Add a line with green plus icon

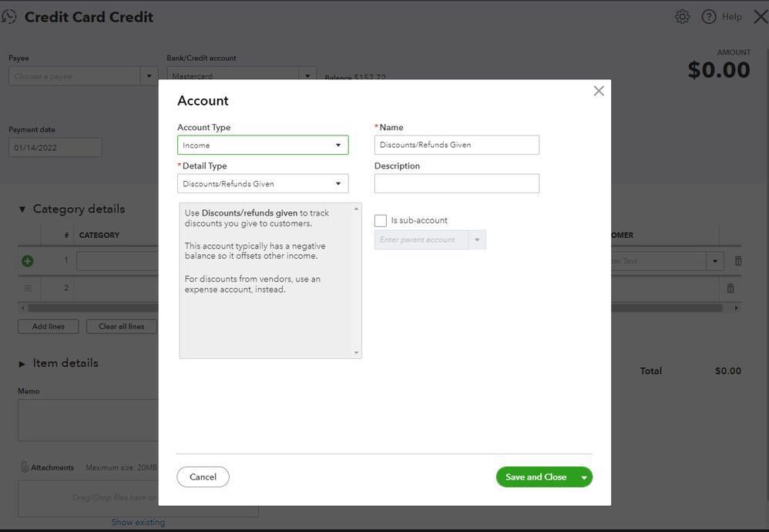point(28,261)
